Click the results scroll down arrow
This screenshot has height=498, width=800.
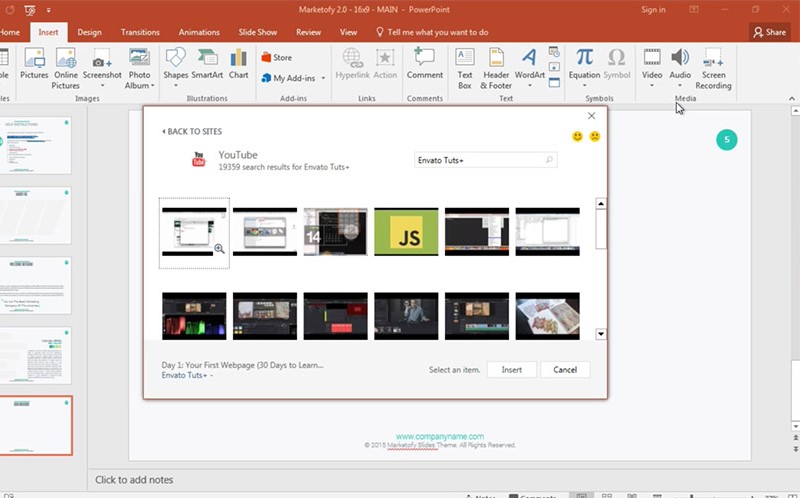601,334
